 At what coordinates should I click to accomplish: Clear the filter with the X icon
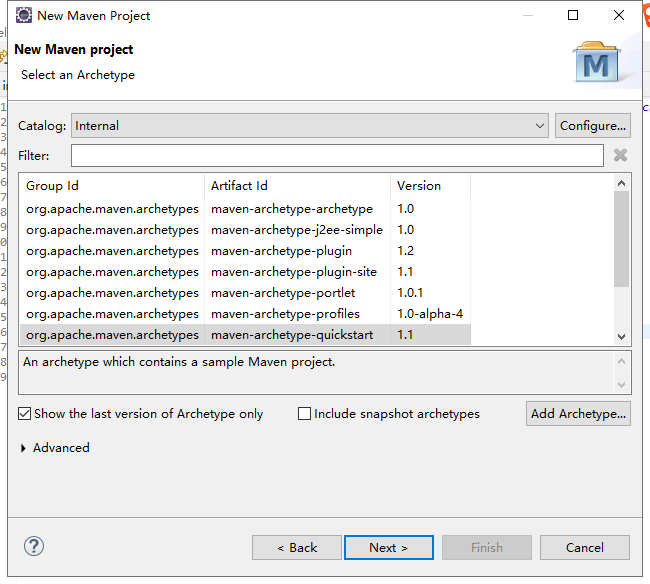pyautogui.click(x=620, y=155)
